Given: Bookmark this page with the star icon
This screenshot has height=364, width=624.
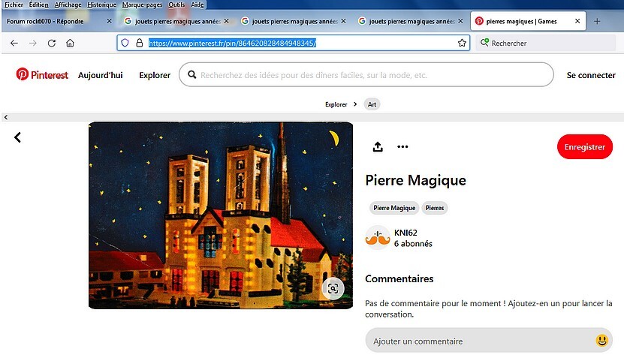Looking at the screenshot, I should pos(462,43).
